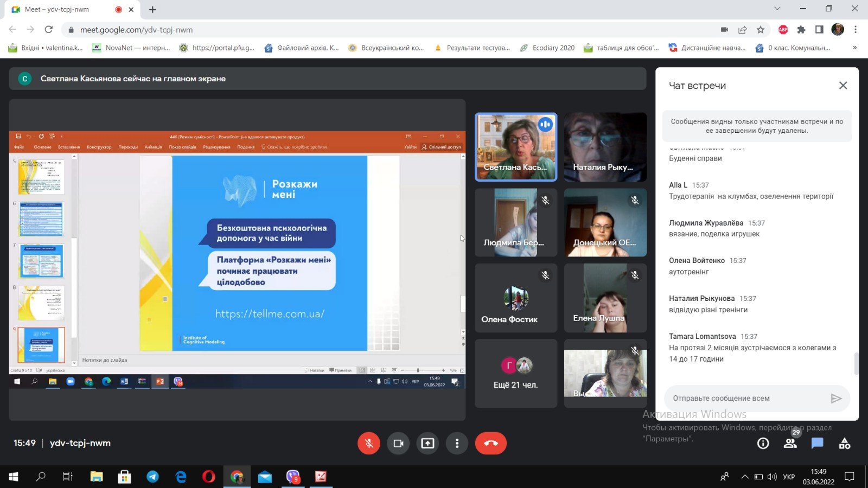
Task: Open Telegram from taskbar
Action: tap(153, 477)
